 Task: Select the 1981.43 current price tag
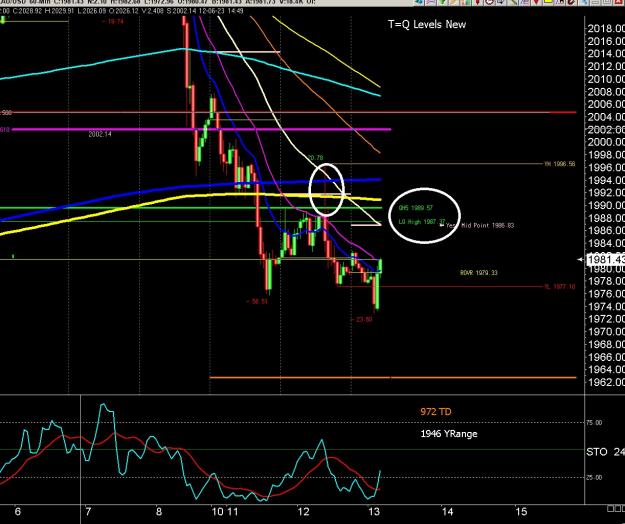pyautogui.click(x=605, y=259)
